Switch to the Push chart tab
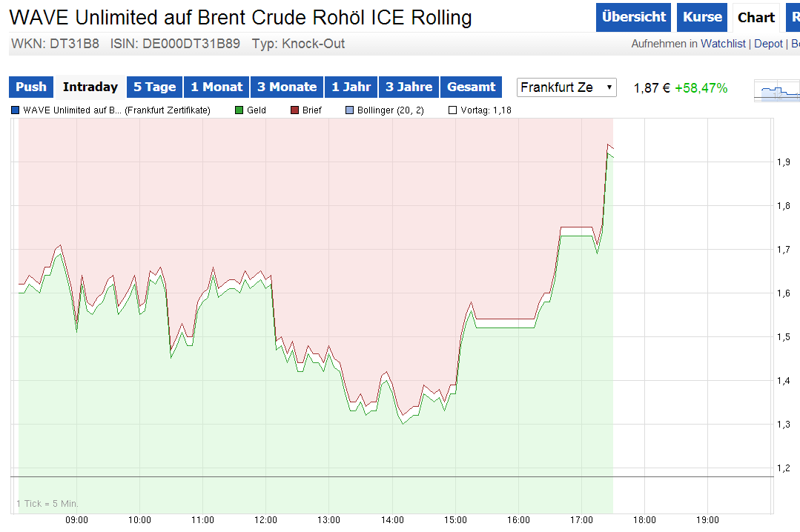This screenshot has height=532, width=800. [31, 87]
